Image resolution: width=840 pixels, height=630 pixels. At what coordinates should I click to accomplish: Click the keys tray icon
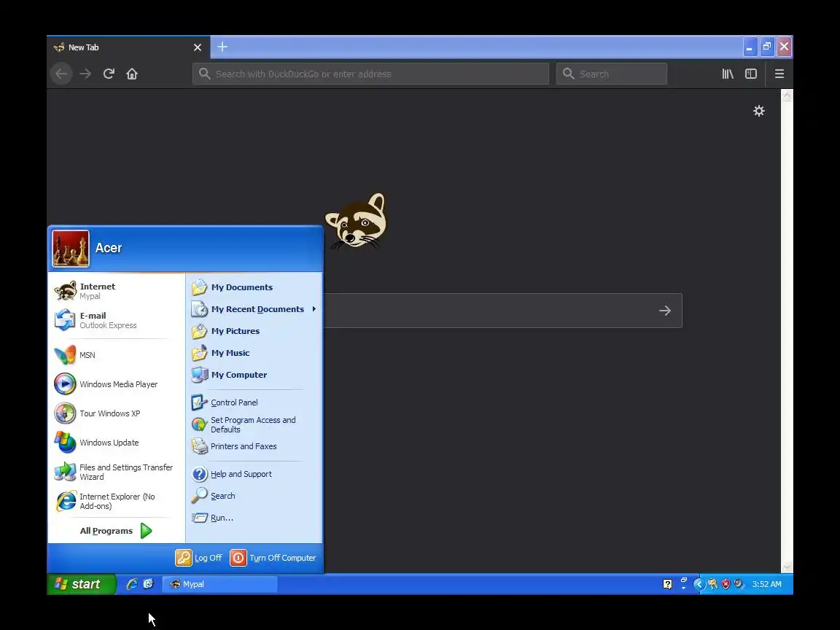712,584
